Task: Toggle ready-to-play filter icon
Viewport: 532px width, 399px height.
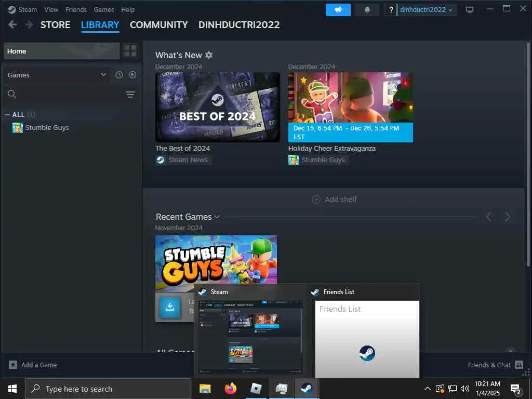Action: (132, 75)
